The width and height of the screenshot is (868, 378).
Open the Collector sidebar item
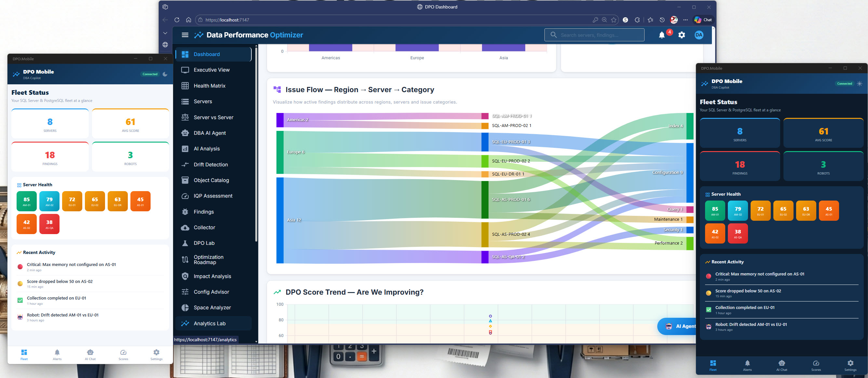[x=204, y=227]
